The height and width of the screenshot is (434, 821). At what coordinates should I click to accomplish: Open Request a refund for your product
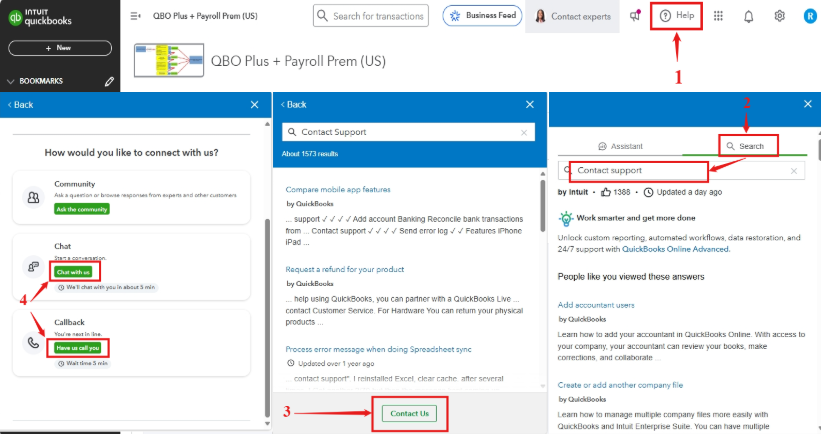click(x=345, y=269)
